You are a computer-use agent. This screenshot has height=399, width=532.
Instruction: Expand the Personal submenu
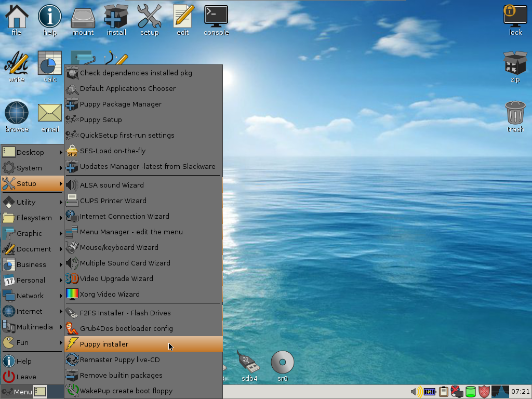[x=32, y=280]
